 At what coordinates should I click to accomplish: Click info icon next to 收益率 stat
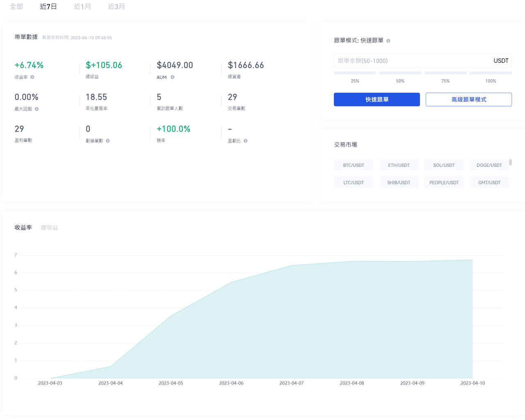point(32,77)
